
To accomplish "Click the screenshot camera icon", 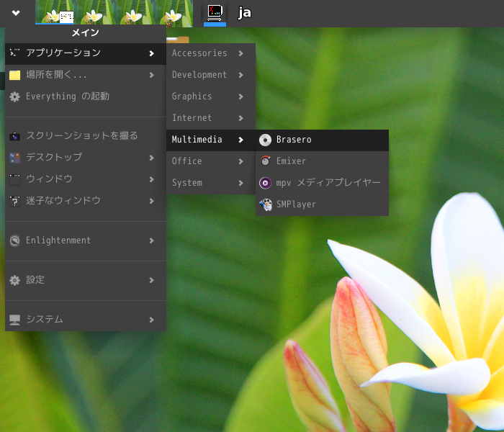I will [x=15, y=137].
